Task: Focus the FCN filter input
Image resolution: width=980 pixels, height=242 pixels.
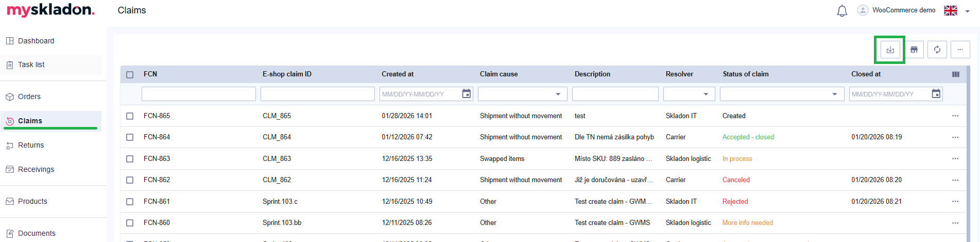Action: pos(199,94)
